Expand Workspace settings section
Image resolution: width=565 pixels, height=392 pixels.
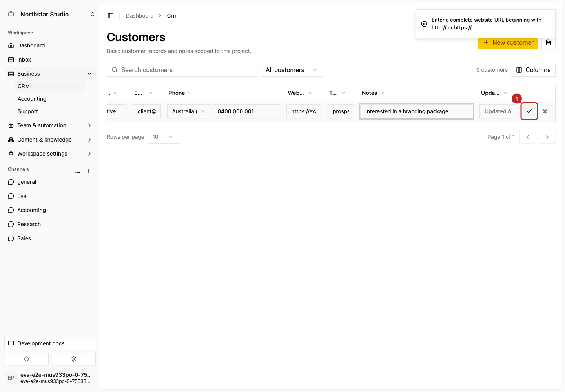coord(50,154)
